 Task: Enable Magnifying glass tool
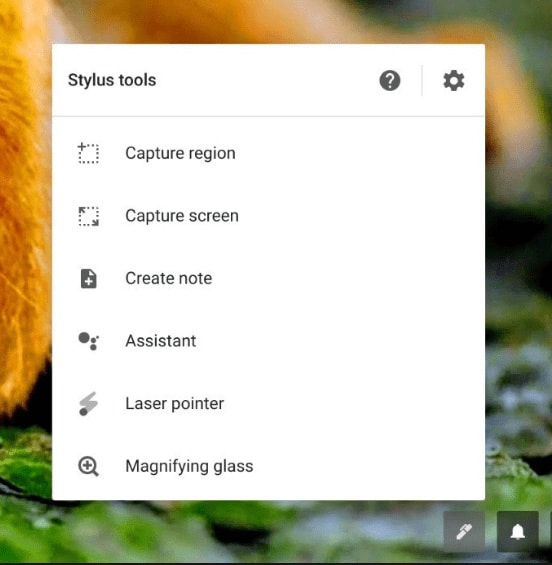268,466
